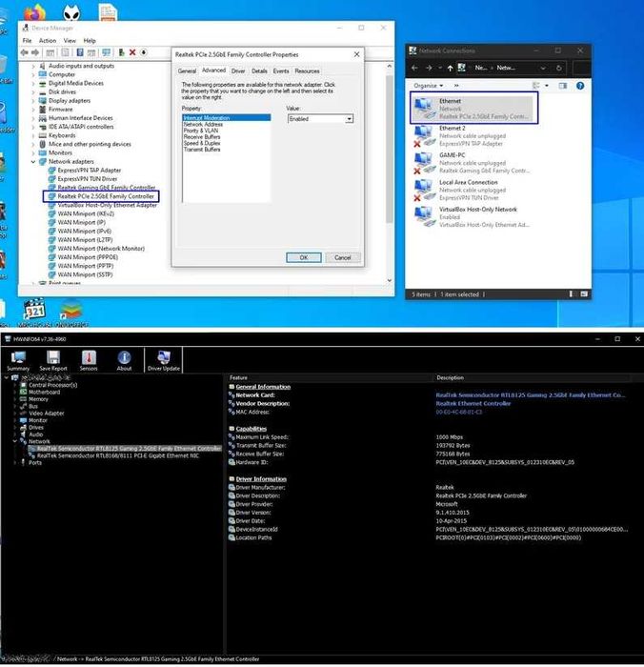Click Cancel in Realtek Properties dialog
Image resolution: width=644 pixels, height=667 pixels.
click(x=342, y=257)
